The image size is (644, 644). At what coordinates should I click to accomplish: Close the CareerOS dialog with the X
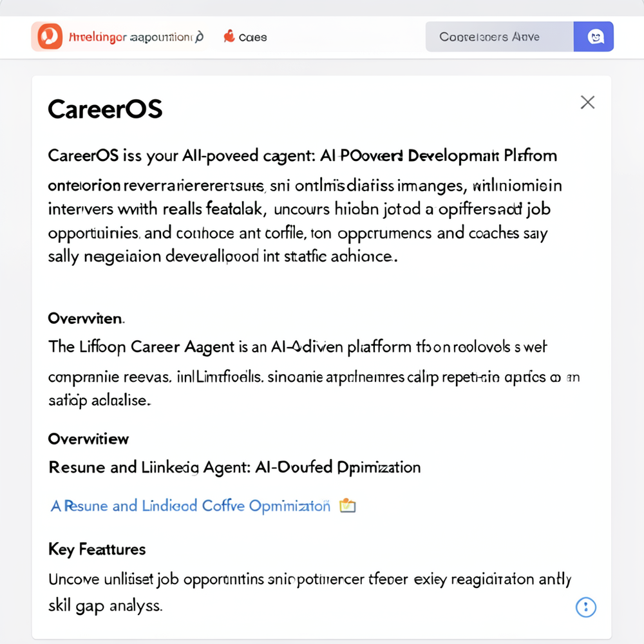pos(587,102)
